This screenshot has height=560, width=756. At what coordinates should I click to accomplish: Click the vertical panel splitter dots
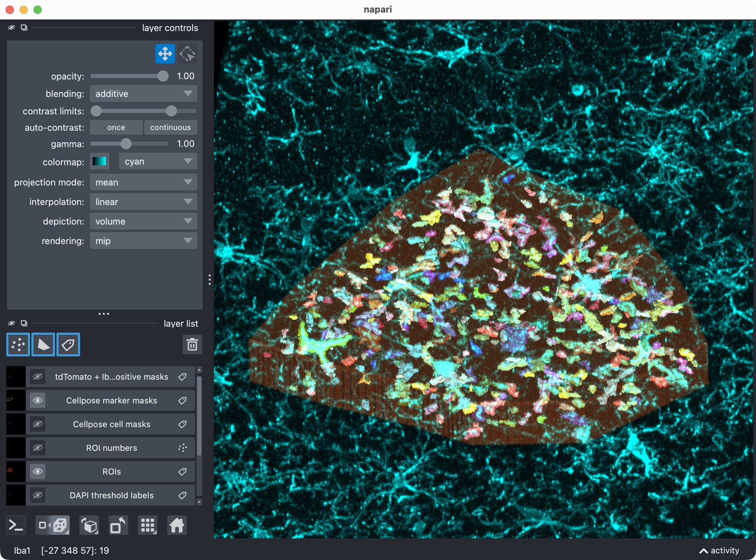coord(209,280)
